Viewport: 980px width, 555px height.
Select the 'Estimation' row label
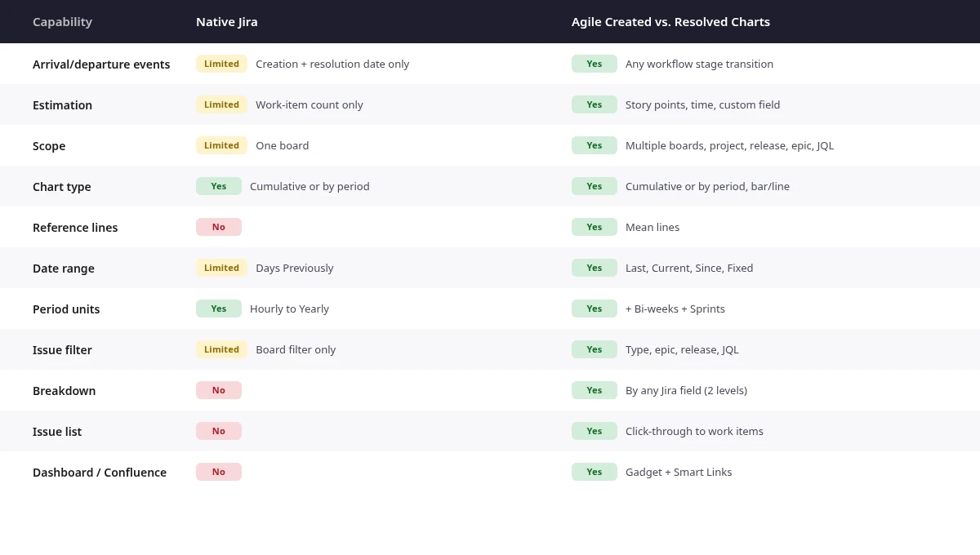coord(62,105)
